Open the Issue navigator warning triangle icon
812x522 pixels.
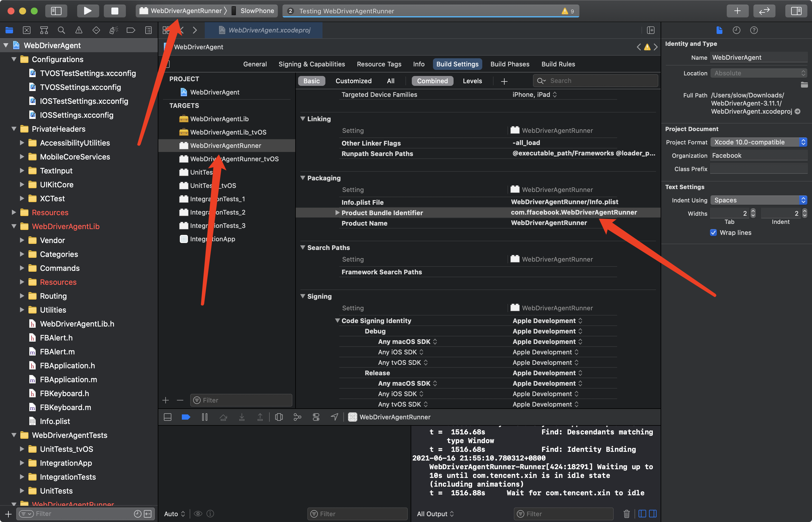pos(79,30)
